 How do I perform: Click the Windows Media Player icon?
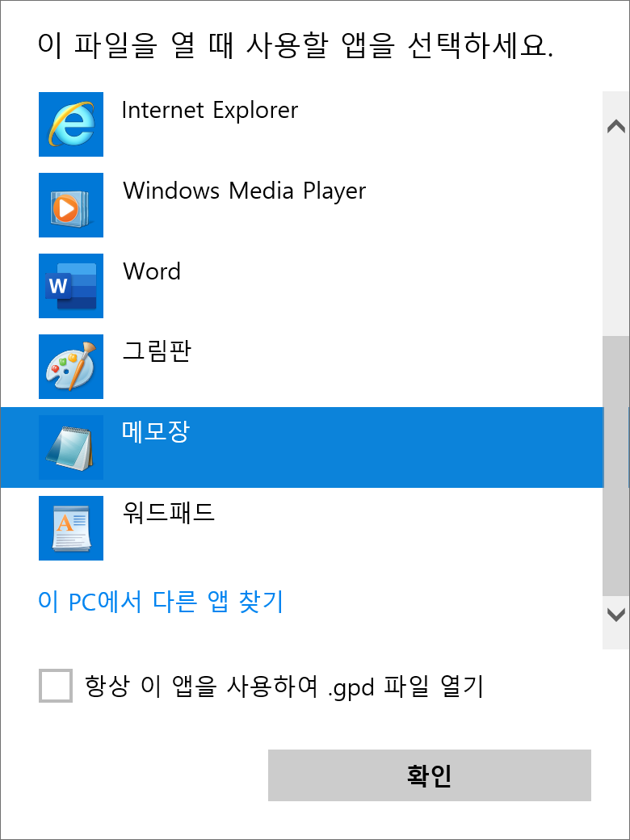click(71, 205)
